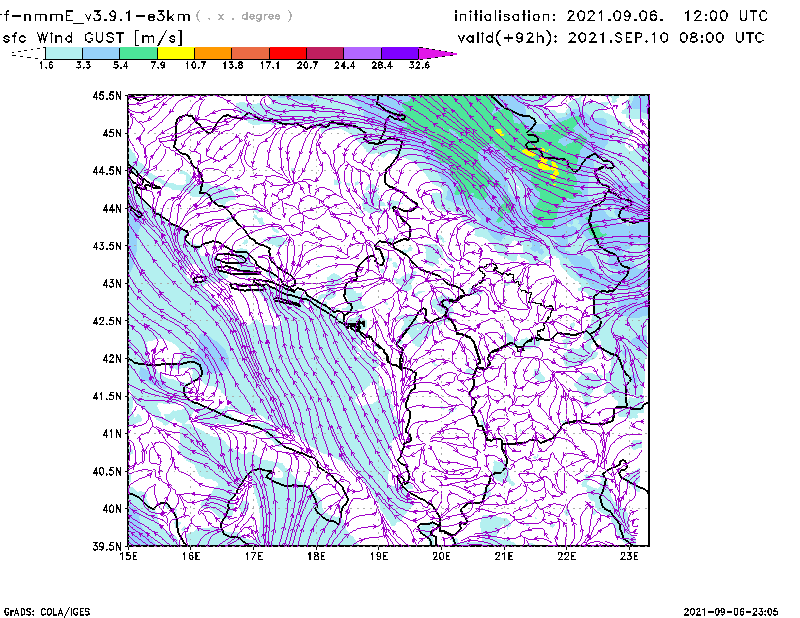The height and width of the screenshot is (618, 800).
Task: Click the 08:00 UTC valid time
Action: [x=721, y=38]
